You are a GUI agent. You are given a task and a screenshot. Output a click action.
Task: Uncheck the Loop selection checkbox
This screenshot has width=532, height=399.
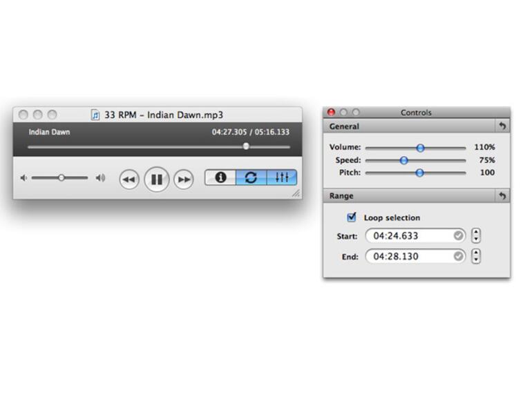tap(352, 217)
